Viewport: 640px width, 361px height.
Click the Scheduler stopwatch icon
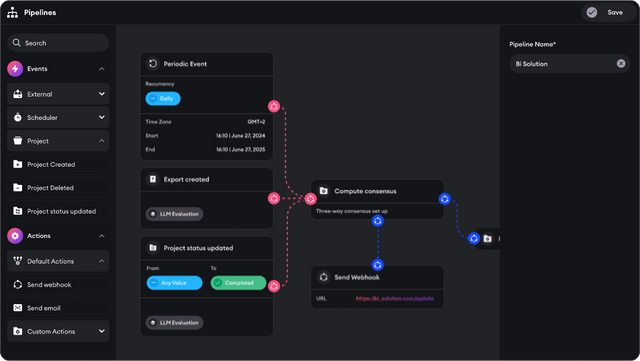(18, 117)
